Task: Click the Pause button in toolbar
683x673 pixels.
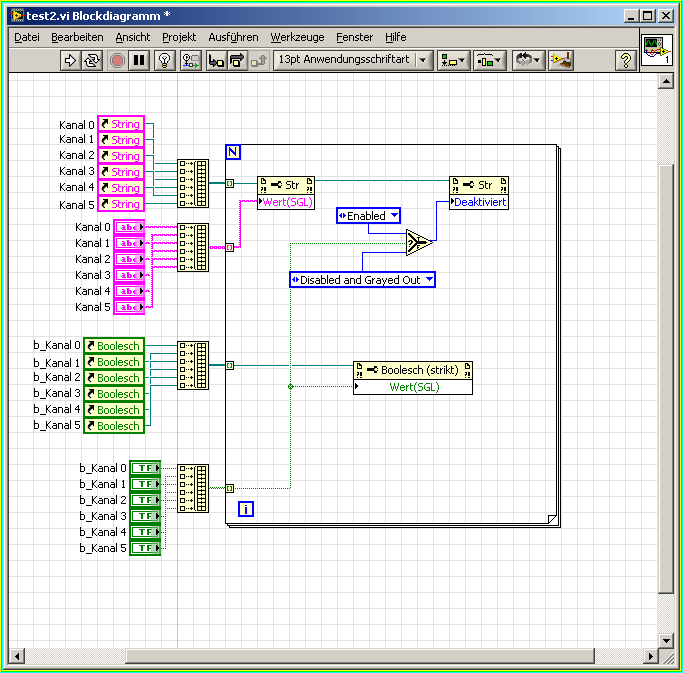Action: 139,60
